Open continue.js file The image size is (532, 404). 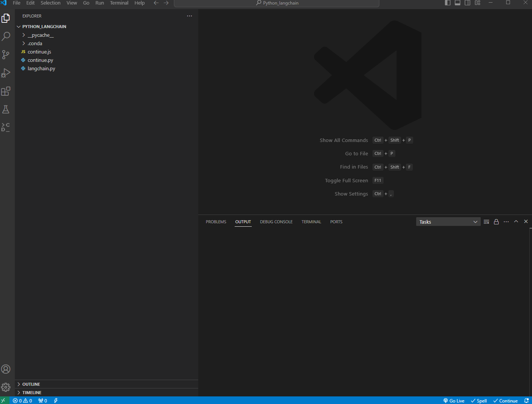tap(106, 52)
